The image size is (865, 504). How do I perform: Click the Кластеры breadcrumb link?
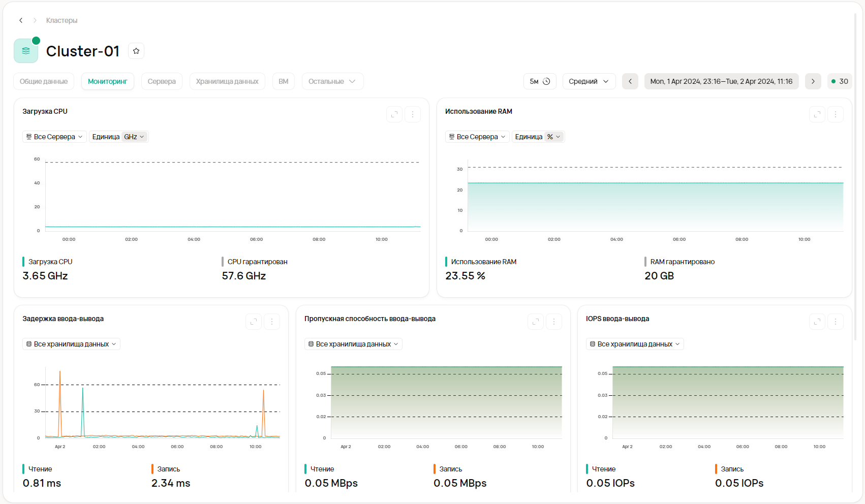pos(61,20)
